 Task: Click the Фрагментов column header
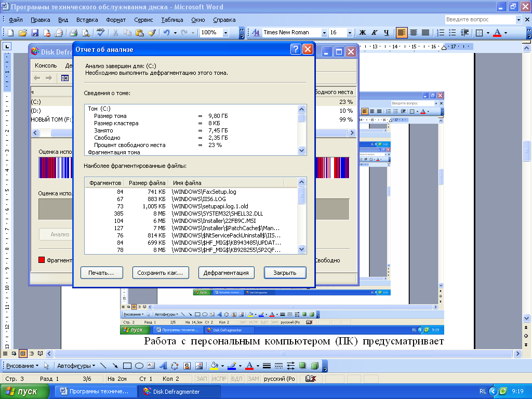click(x=104, y=183)
